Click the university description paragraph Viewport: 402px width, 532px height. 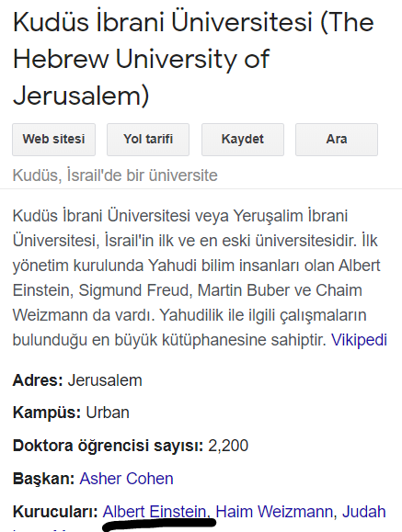[x=200, y=277]
